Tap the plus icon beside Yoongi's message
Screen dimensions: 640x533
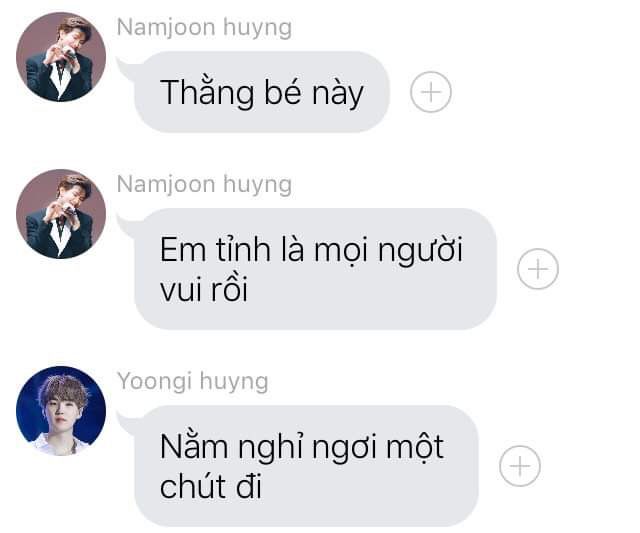tap(520, 466)
